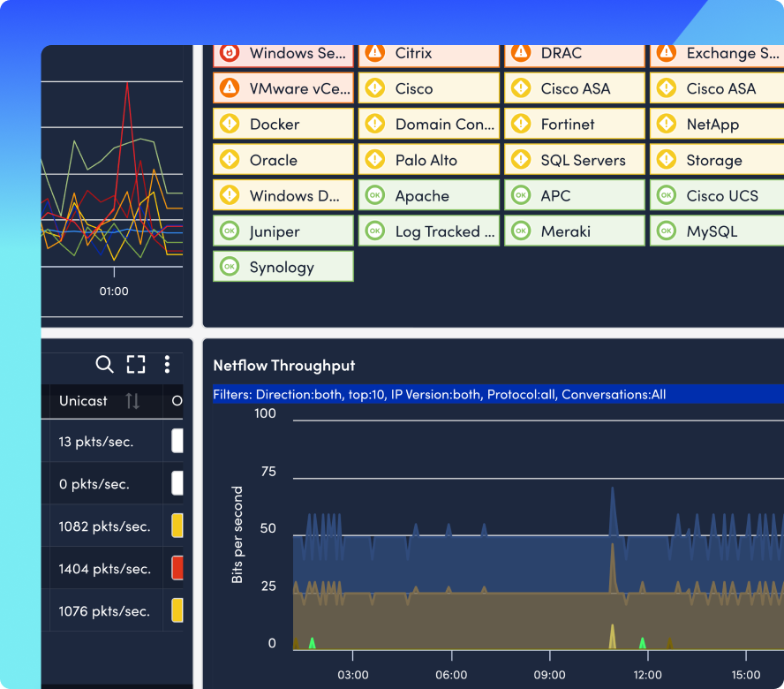
Task: Click the warning icon on the NetApp tile
Action: (666, 124)
